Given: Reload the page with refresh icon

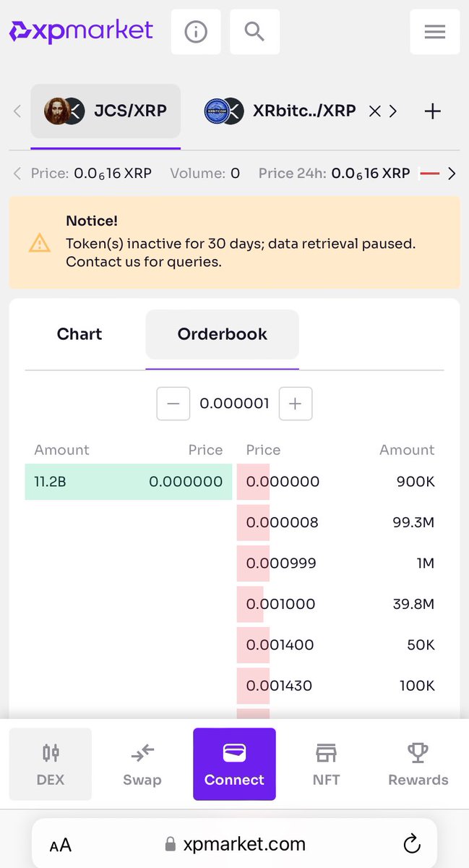Looking at the screenshot, I should (411, 843).
